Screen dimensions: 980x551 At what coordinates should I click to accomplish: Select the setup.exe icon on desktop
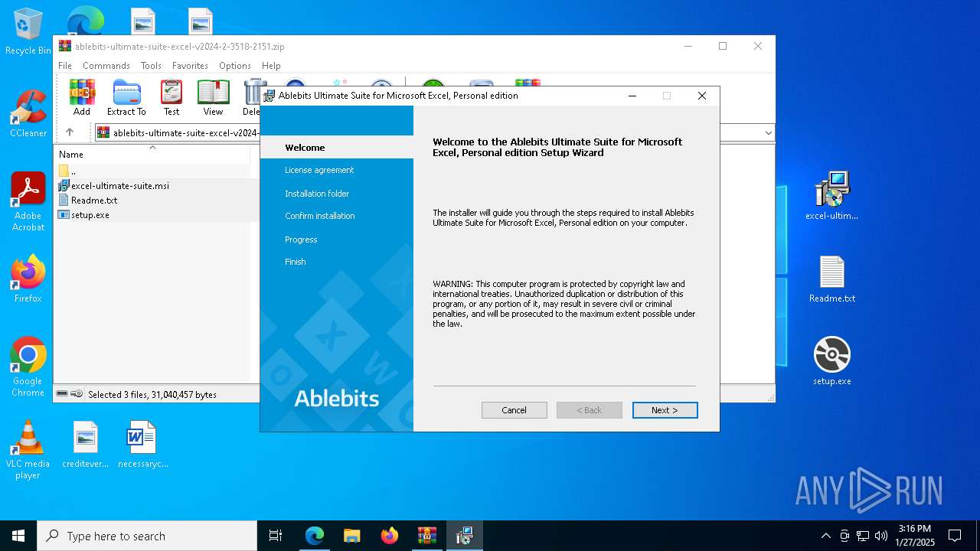832,361
